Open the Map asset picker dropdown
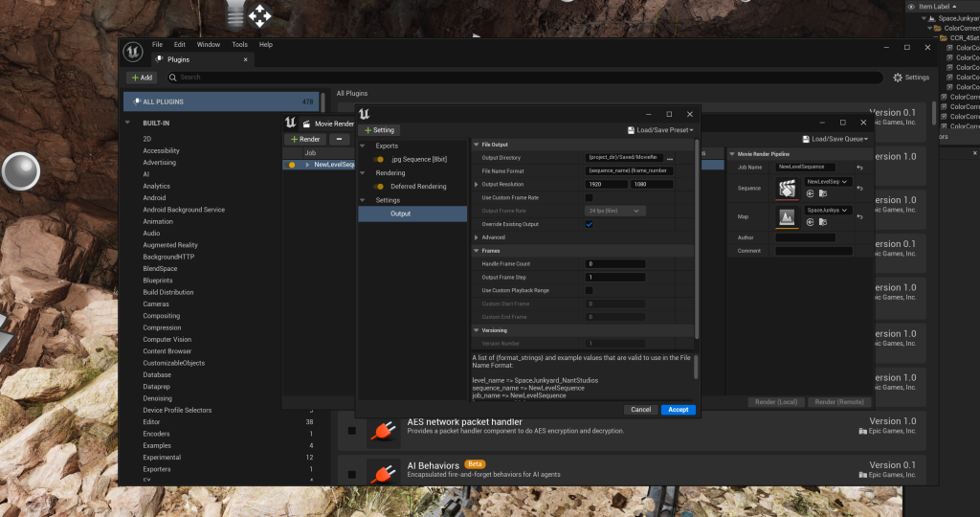This screenshot has width=980, height=517. coord(828,210)
